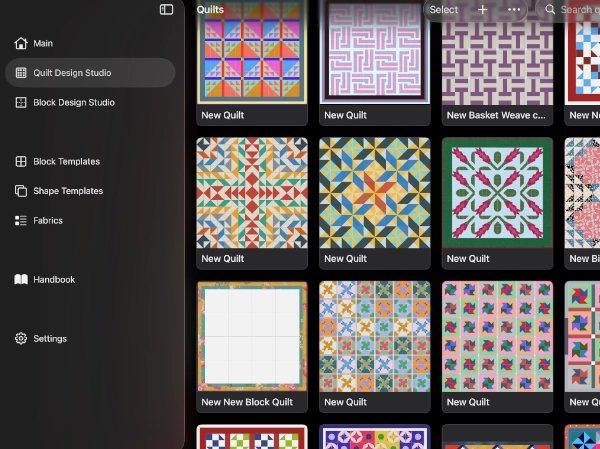Open the pink and blue maze pattern quilt
600x449 pixels.
pyautogui.click(x=375, y=52)
